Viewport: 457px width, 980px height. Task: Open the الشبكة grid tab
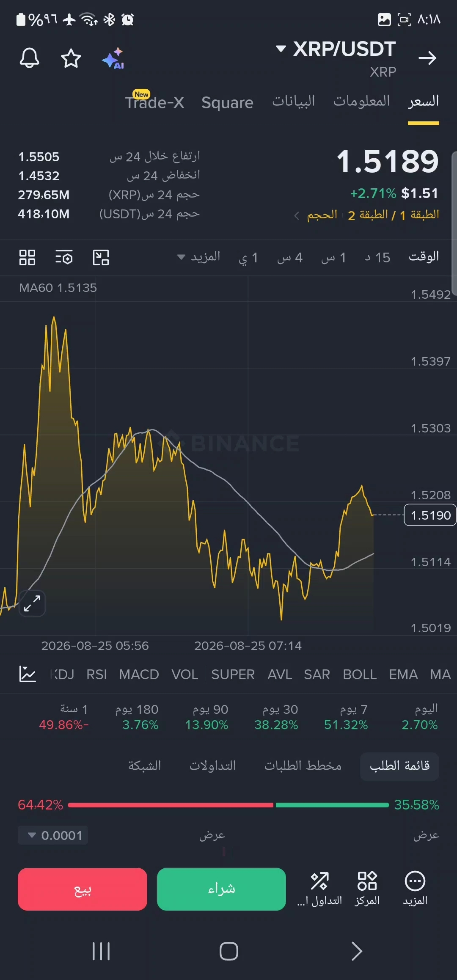tap(144, 766)
